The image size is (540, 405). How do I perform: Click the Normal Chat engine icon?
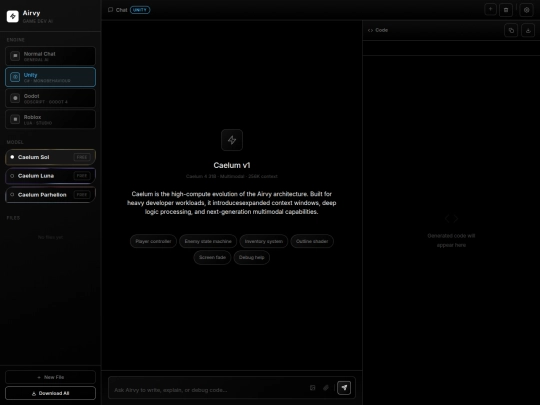click(x=15, y=56)
